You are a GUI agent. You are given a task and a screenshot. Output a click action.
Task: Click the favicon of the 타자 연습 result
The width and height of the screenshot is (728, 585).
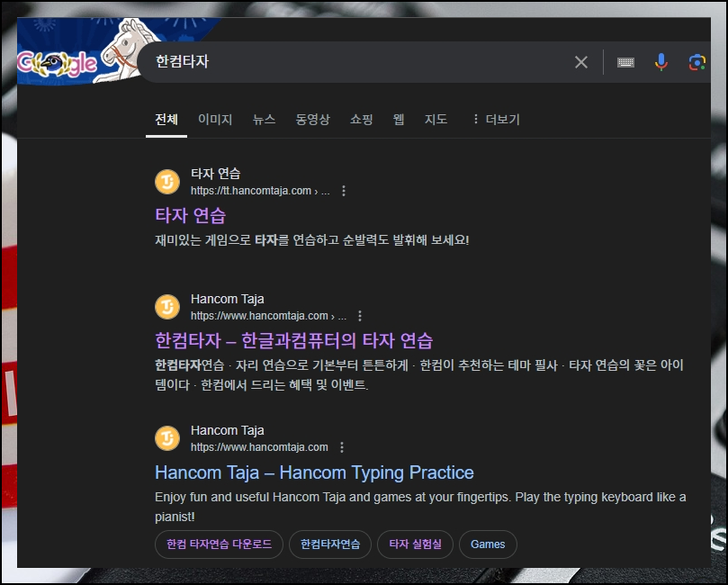(167, 182)
